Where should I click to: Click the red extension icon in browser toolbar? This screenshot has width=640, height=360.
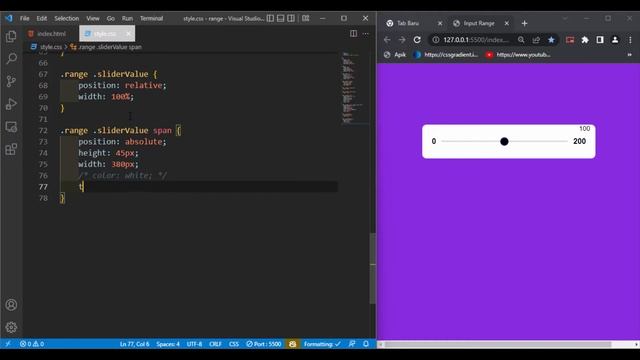point(570,40)
